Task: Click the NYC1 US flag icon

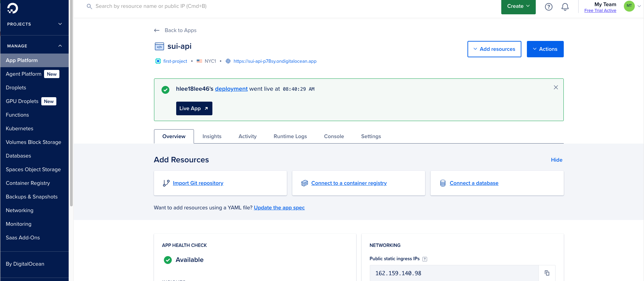Action: (199, 61)
